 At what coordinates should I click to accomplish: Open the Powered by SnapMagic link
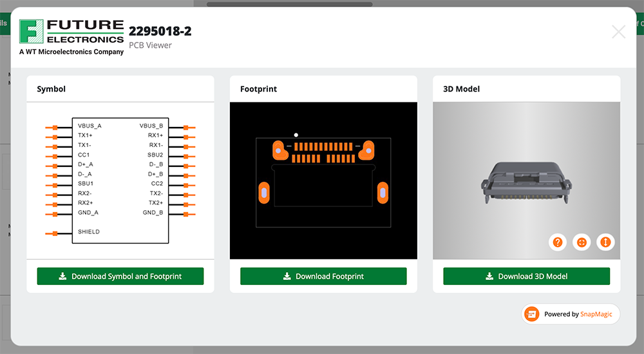[571, 314]
